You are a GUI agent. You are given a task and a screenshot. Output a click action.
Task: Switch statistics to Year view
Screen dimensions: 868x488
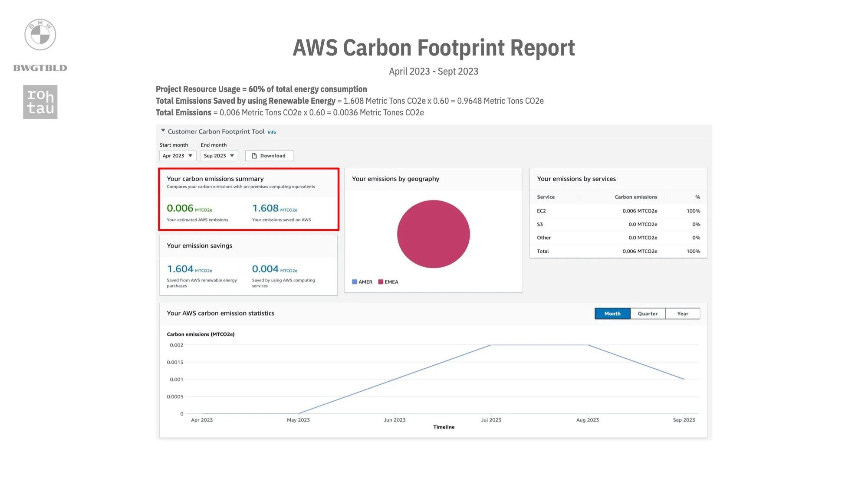click(683, 314)
